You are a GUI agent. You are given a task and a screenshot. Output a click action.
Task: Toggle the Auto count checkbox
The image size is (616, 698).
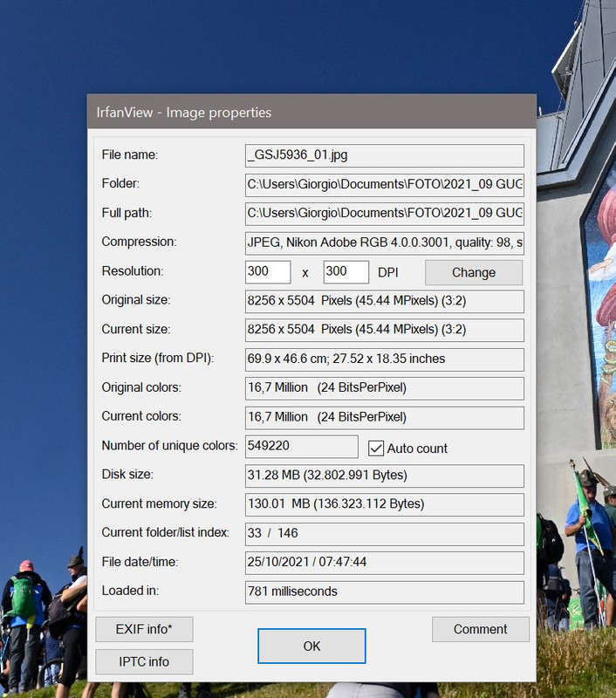click(376, 448)
